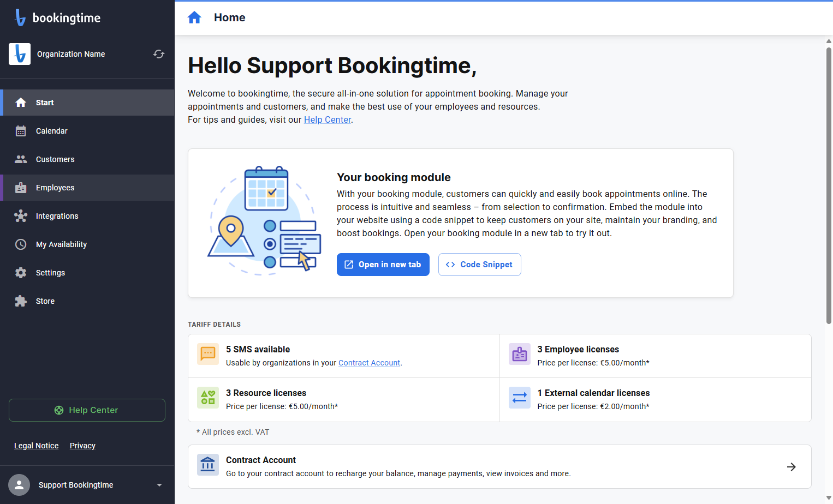Click the My Availability clock icon
833x504 pixels.
click(x=21, y=244)
